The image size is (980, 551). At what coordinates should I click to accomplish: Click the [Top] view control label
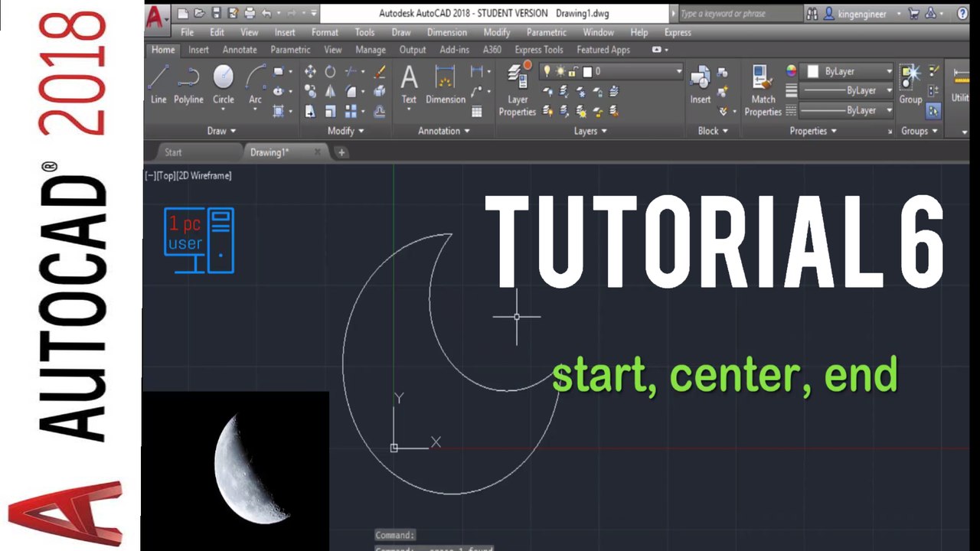pyautogui.click(x=165, y=175)
